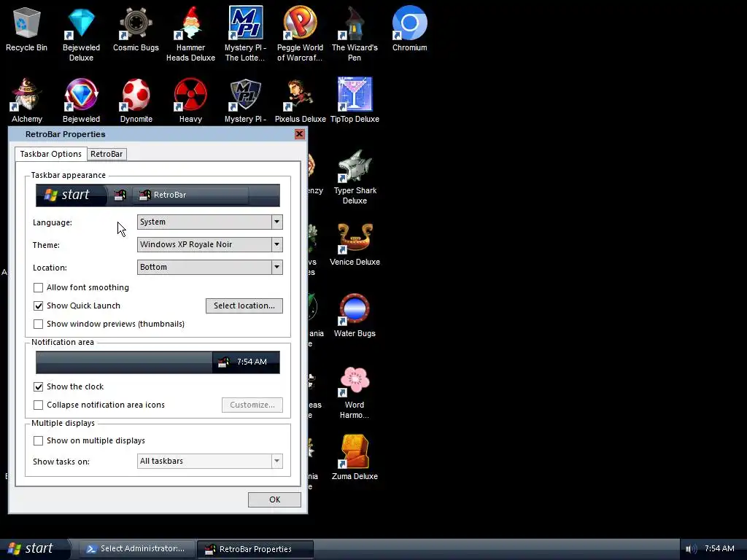Select the Heavy radiation-symbol icon

click(190, 100)
